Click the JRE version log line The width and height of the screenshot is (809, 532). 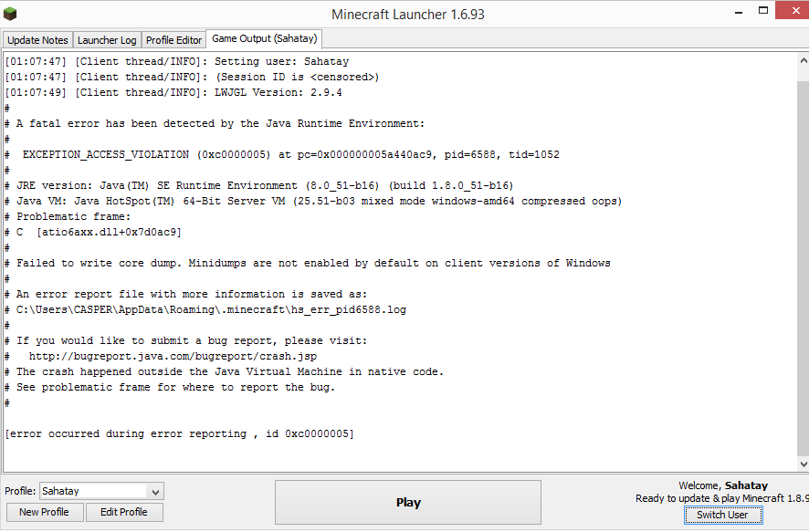click(x=259, y=185)
